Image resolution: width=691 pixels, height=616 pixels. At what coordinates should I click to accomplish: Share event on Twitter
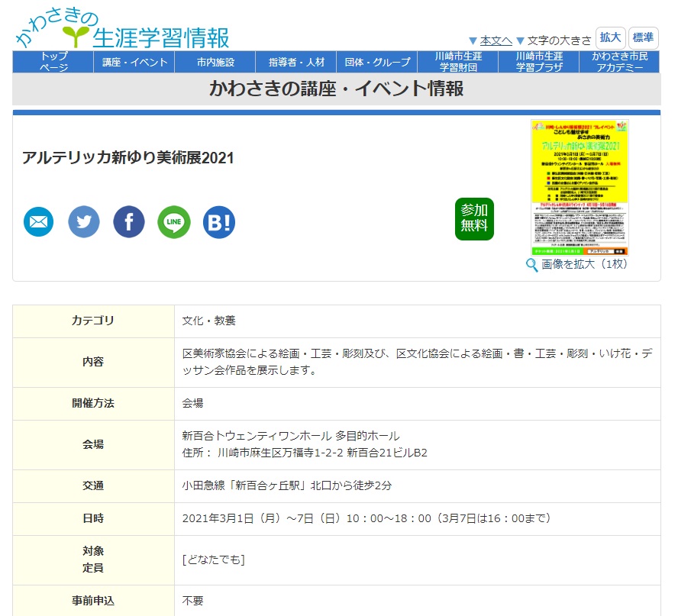(84, 222)
